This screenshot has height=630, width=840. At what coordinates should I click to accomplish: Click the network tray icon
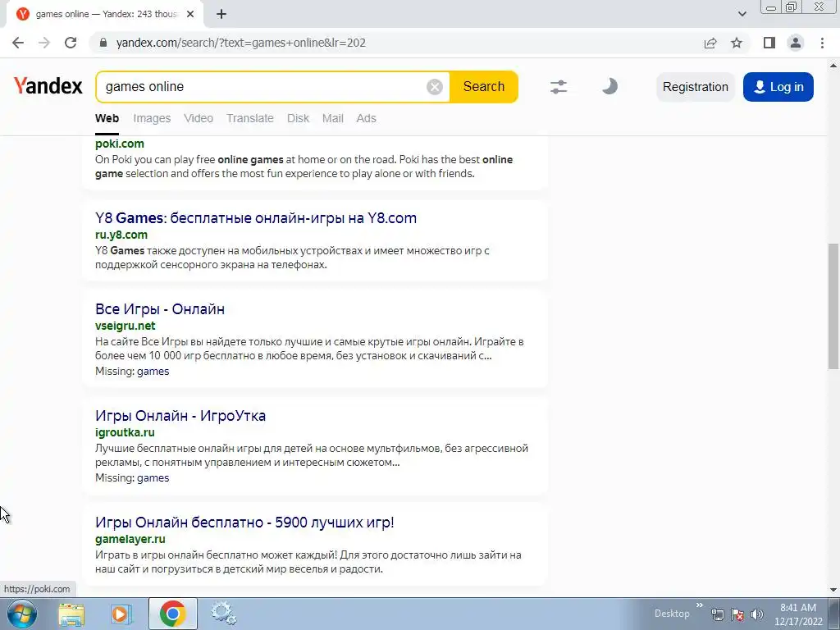(x=717, y=614)
